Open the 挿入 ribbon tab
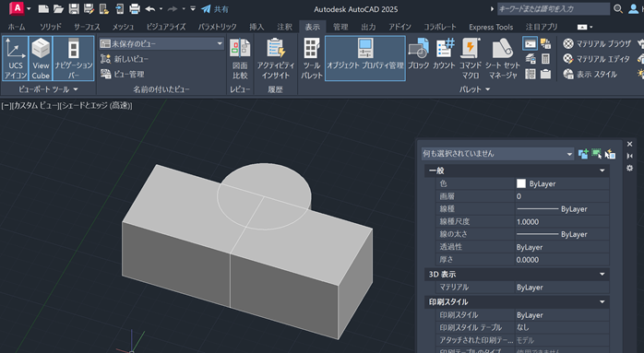Viewport: 644px width, 353px height. click(x=256, y=27)
